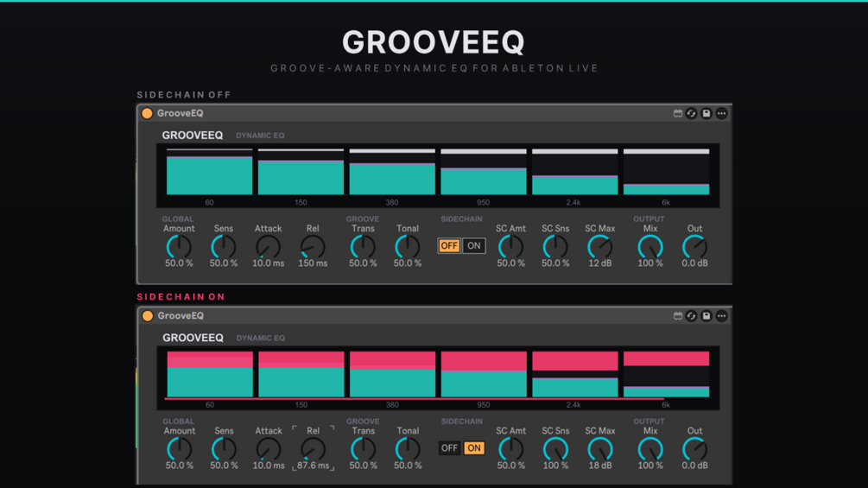Select highlighted sidechain ON button in bottom device
The image size is (868, 488).
click(x=474, y=448)
